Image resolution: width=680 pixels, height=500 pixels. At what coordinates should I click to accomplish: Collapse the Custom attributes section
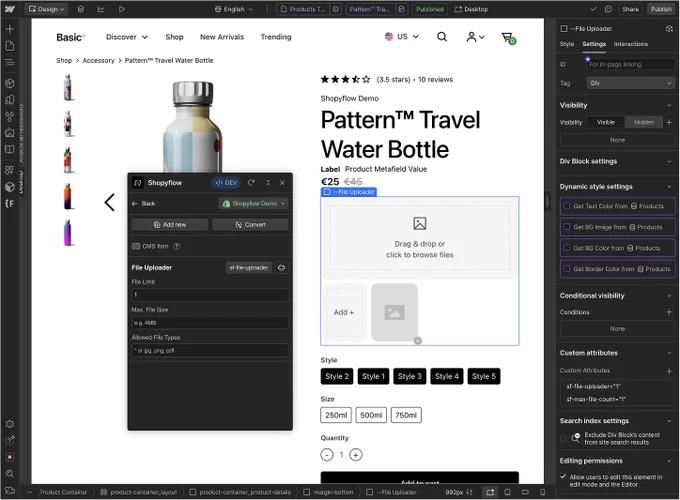[669, 353]
